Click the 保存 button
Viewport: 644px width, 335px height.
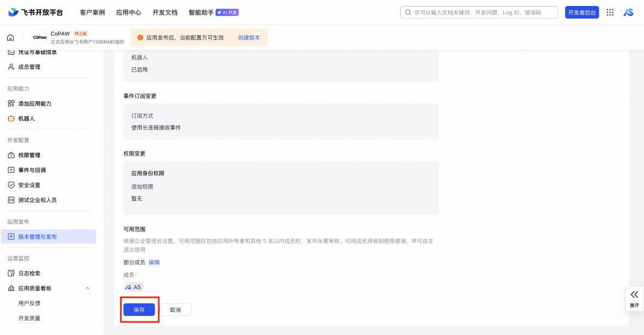pyautogui.click(x=139, y=310)
